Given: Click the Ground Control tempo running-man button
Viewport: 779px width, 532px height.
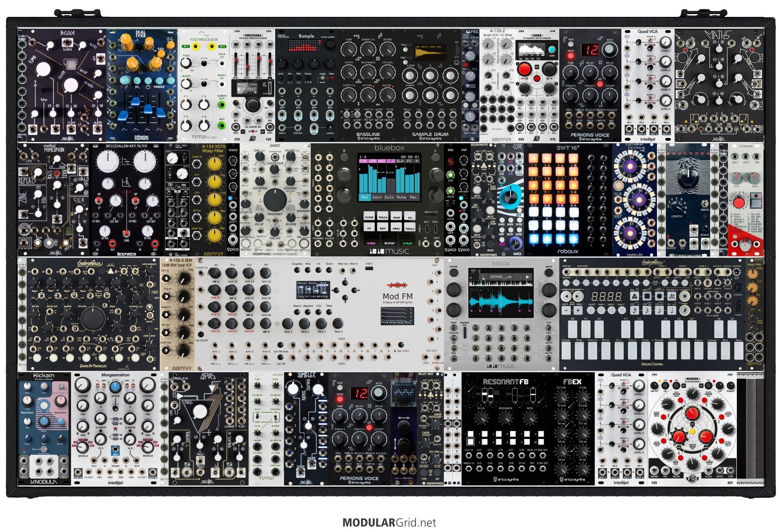Looking at the screenshot, I should pyautogui.click(x=685, y=311).
